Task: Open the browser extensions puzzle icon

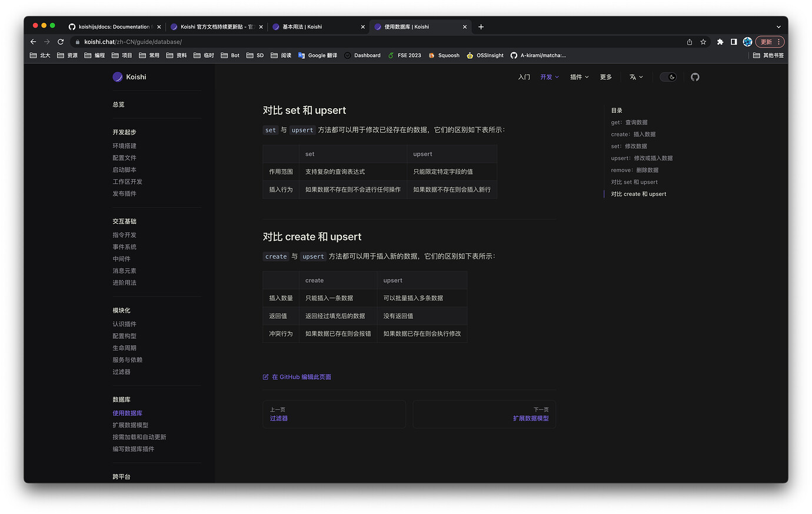Action: [720, 42]
